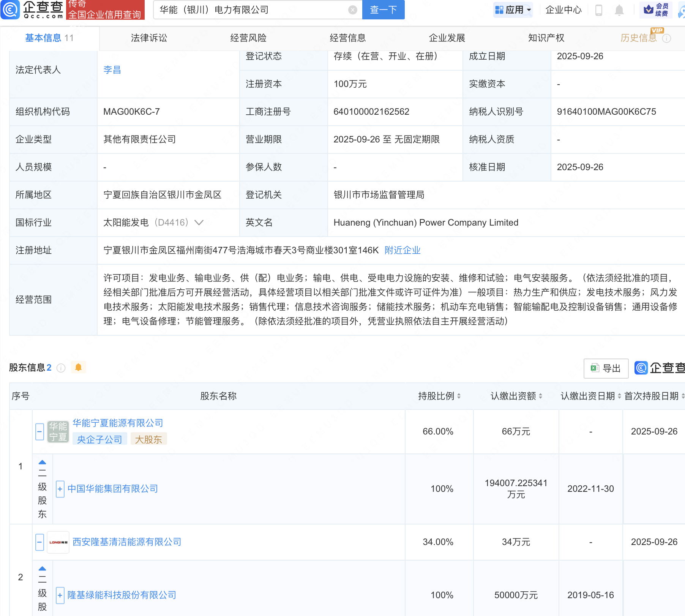Open the 附近企业 link
This screenshot has height=616, width=685.
(x=402, y=250)
